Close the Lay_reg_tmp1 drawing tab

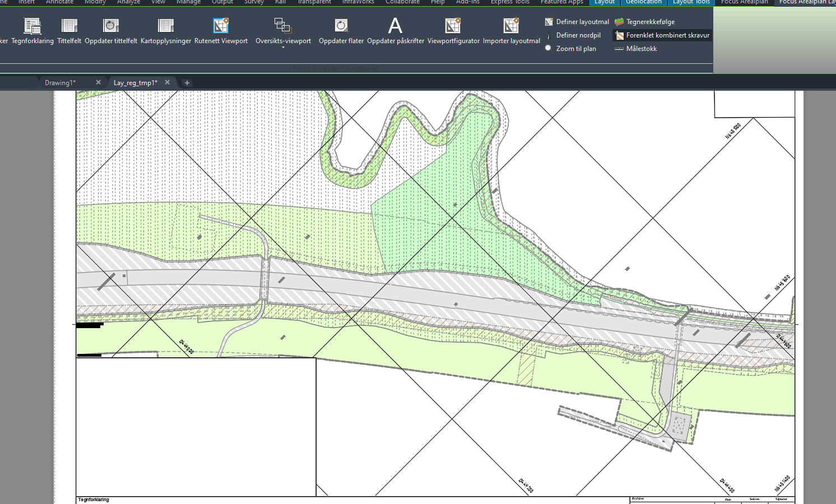[x=167, y=82]
